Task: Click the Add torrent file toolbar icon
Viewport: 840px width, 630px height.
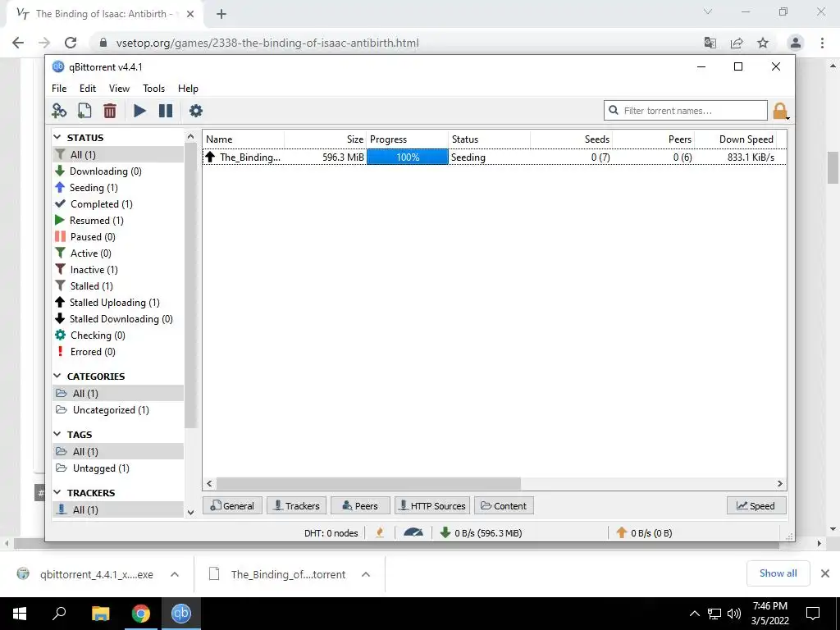Action: click(84, 111)
